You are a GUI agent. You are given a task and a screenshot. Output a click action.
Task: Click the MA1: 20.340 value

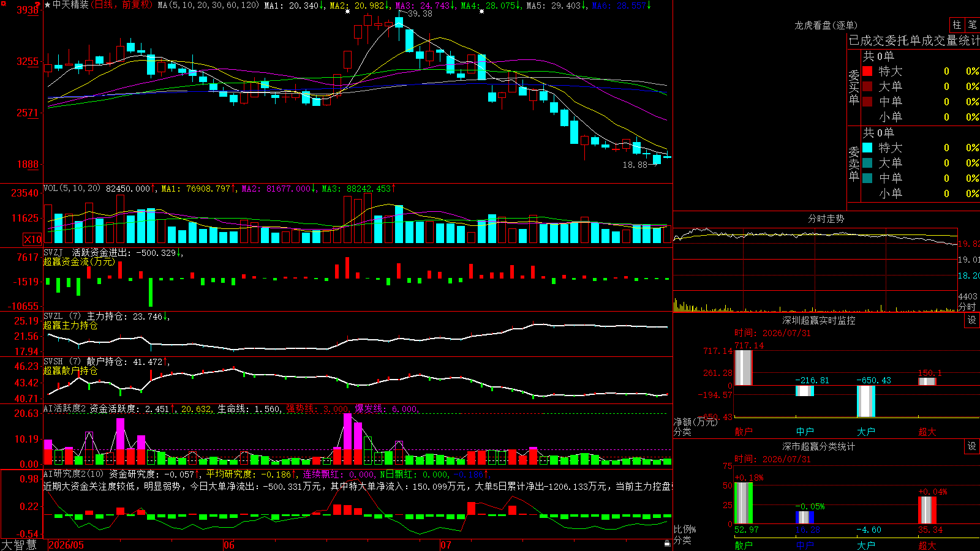click(x=292, y=5)
